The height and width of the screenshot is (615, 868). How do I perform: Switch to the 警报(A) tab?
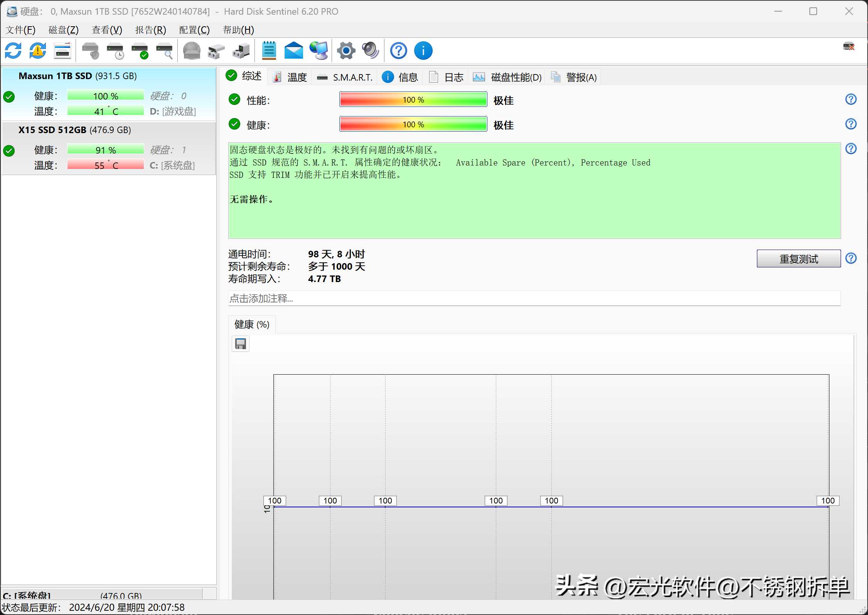(x=574, y=77)
